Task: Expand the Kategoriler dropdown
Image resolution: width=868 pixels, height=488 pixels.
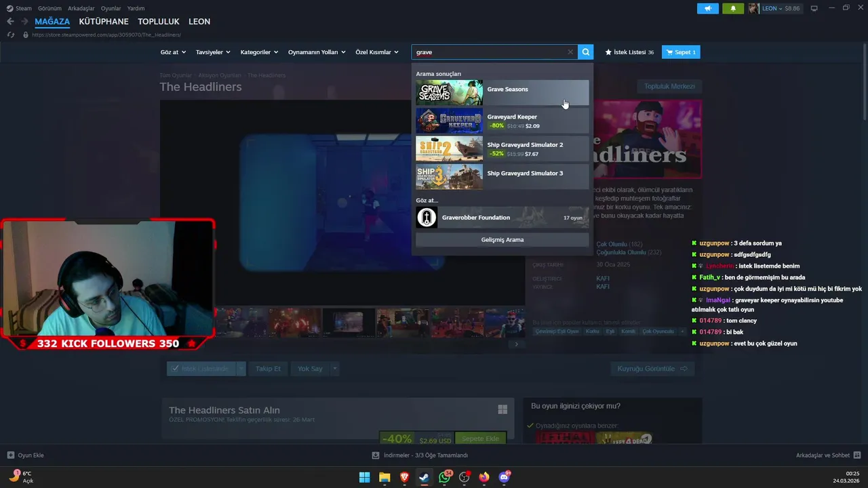Action: (260, 52)
